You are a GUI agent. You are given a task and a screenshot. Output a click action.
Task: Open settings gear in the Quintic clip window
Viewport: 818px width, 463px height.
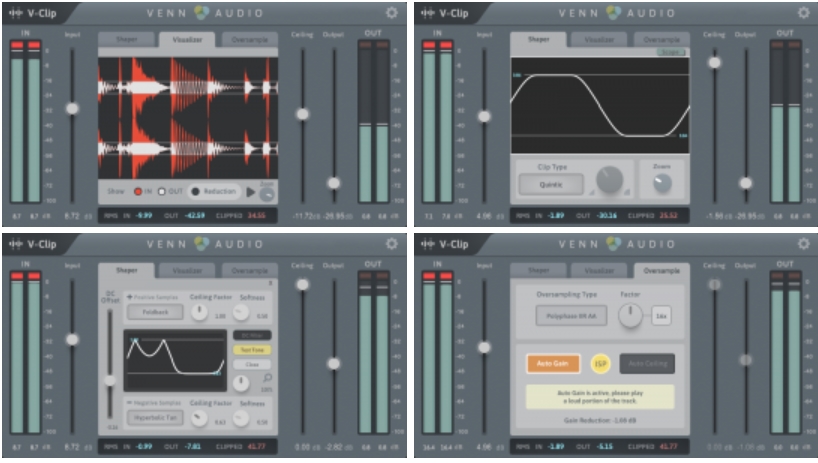pyautogui.click(x=804, y=13)
